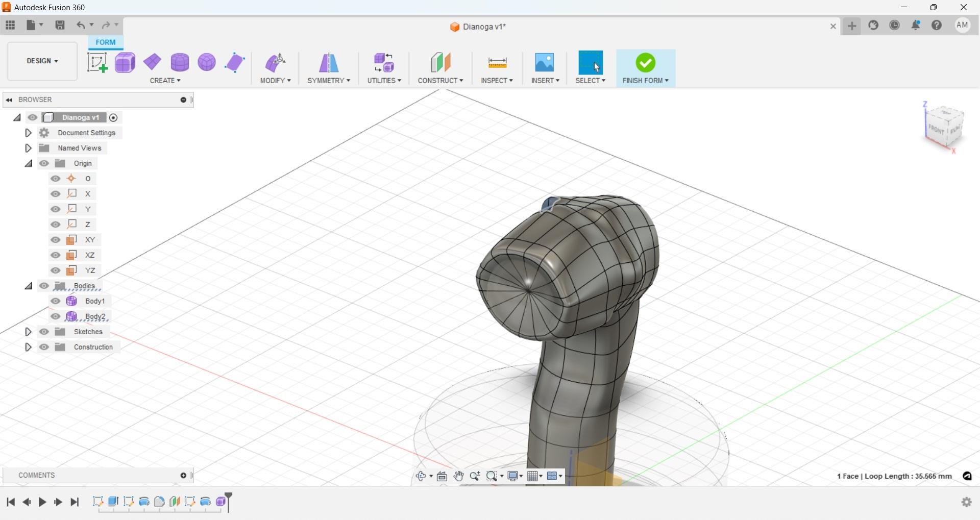
Task: Click the Zoom magnifier tool
Action: coord(475,476)
